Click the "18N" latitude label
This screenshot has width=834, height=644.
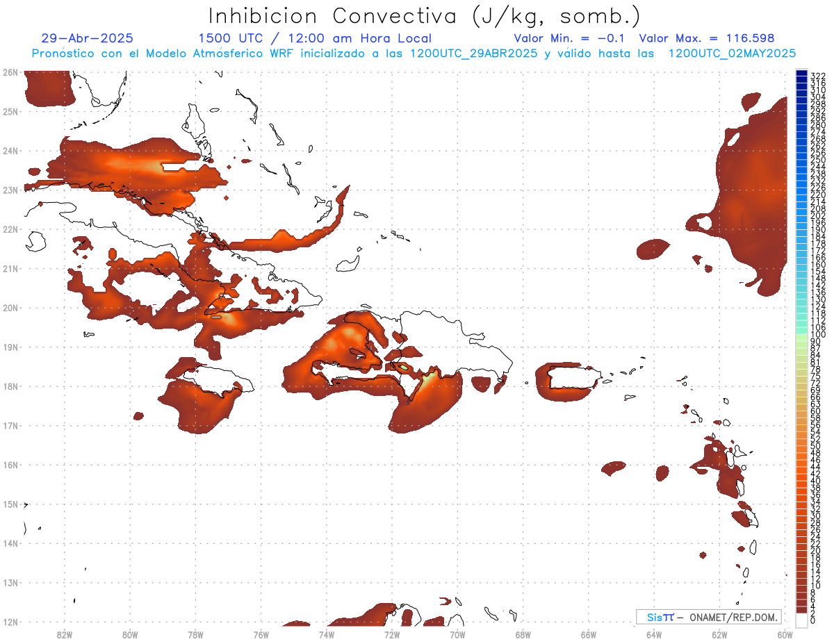click(x=10, y=386)
